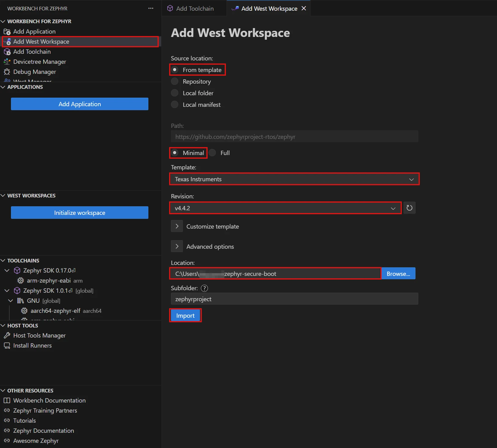Image resolution: width=497 pixels, height=448 pixels.
Task: Open the Zephyr Training Partners link
Action: [45, 411]
